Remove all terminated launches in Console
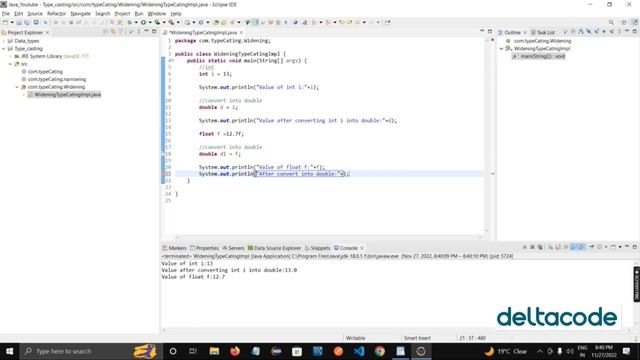Screen dimensions: 640x360 tap(540, 247)
